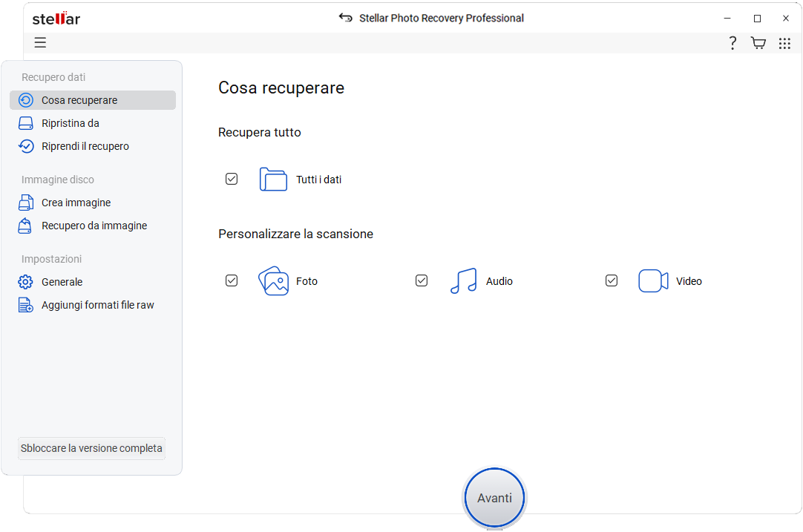Click the Cosa recuperare page heading
Viewport: 803px width, 532px height.
click(281, 88)
